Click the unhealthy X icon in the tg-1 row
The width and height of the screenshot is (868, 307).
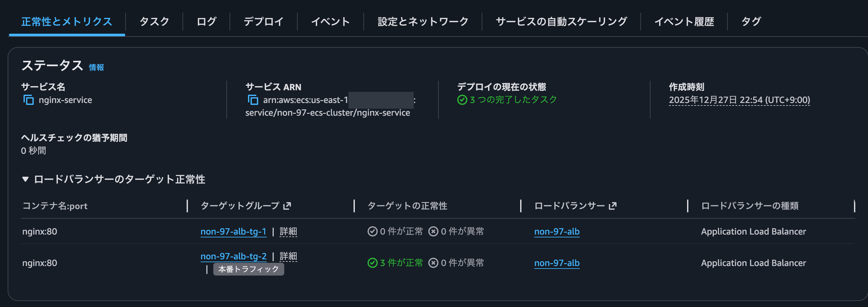433,231
